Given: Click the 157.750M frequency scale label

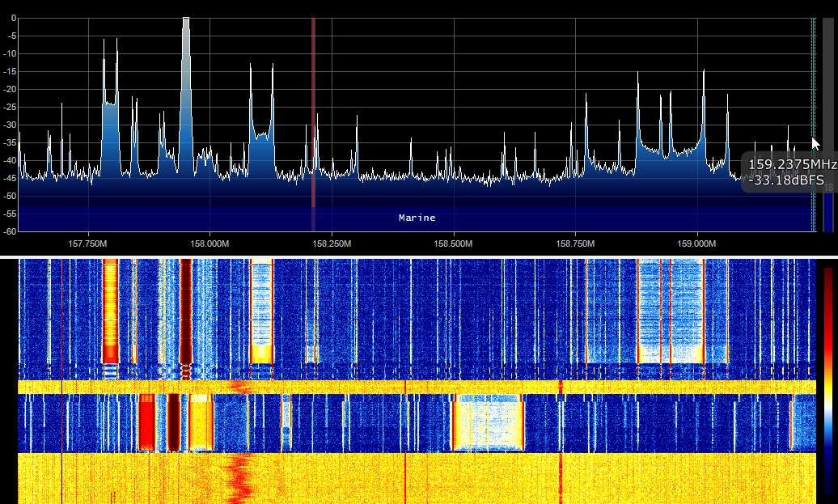Looking at the screenshot, I should [x=87, y=243].
